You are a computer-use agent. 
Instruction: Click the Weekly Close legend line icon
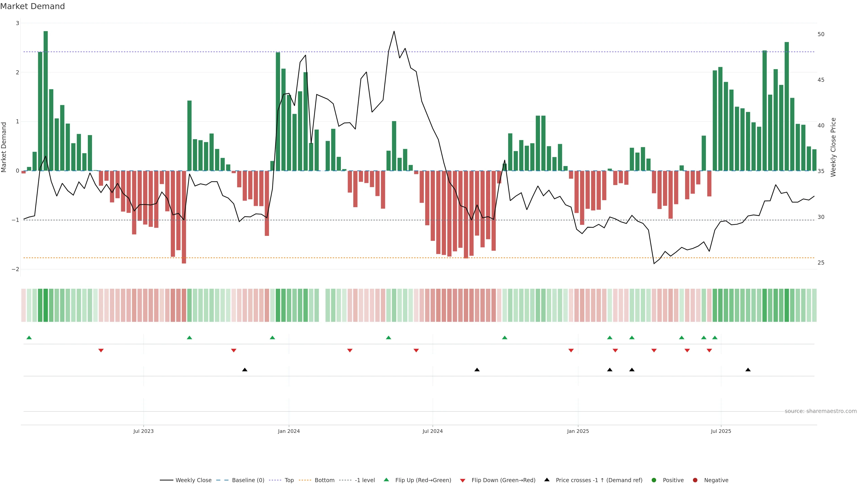coord(166,480)
